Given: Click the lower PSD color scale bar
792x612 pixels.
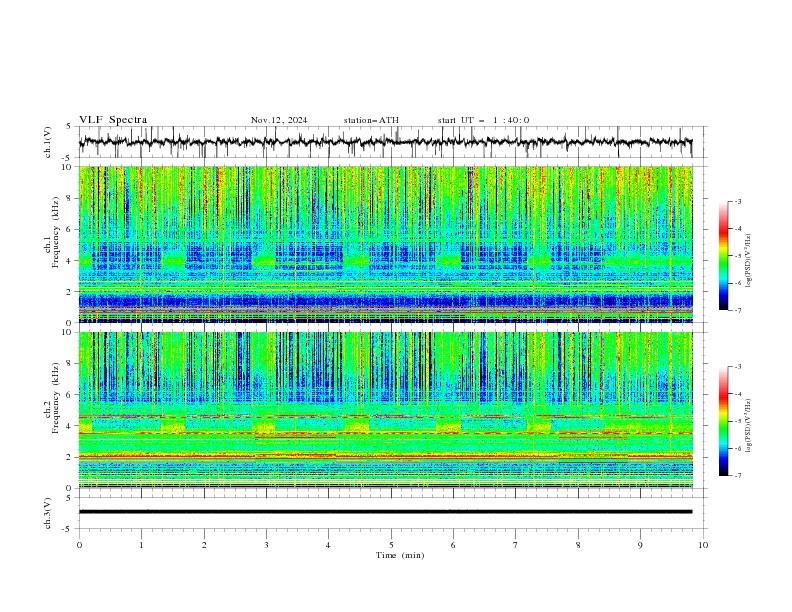Looking at the screenshot, I should pyautogui.click(x=723, y=421).
